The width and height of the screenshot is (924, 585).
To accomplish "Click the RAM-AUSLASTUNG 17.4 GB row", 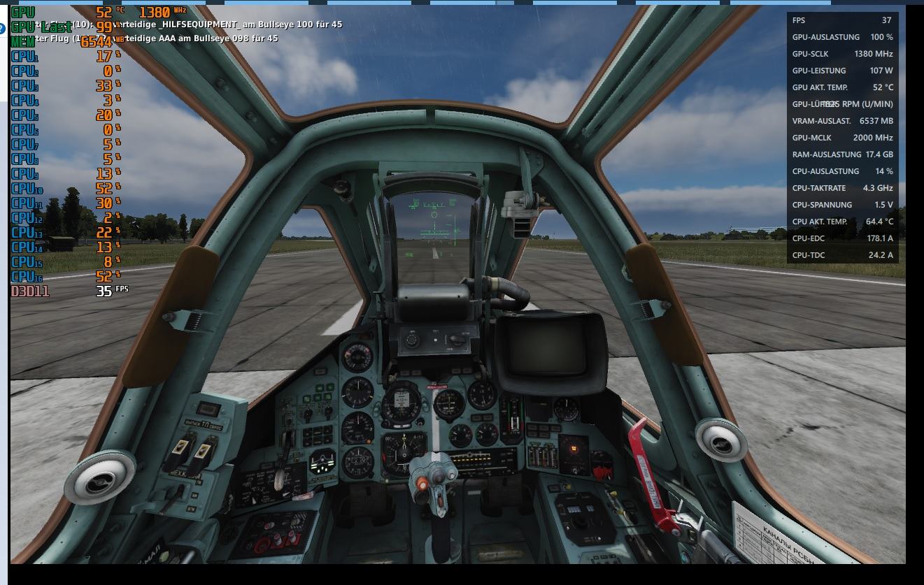I will click(x=842, y=154).
